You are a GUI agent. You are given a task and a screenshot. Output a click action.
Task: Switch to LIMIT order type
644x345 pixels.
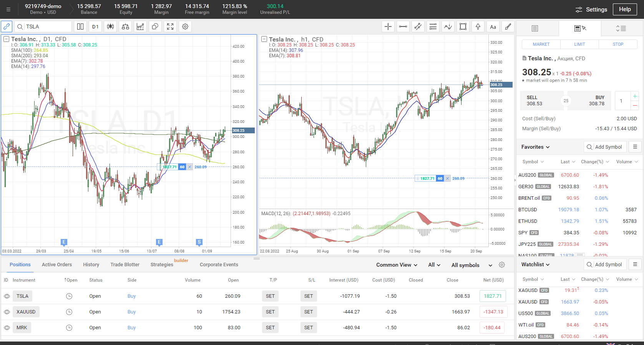[579, 44]
